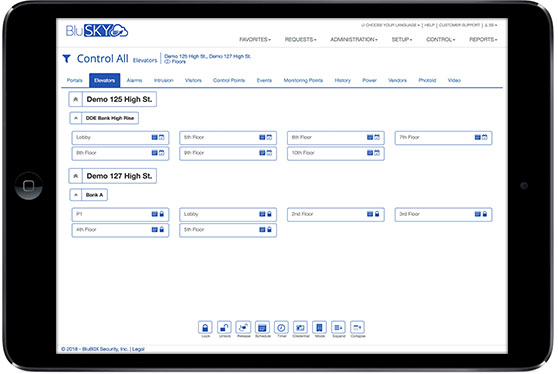The height and width of the screenshot is (374, 558).
Task: Click the Demo 125 5th Floor label
Action: 194,137
